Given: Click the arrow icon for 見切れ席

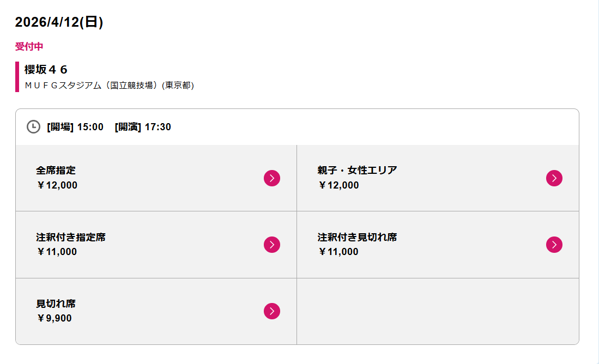Looking at the screenshot, I should click(272, 311).
